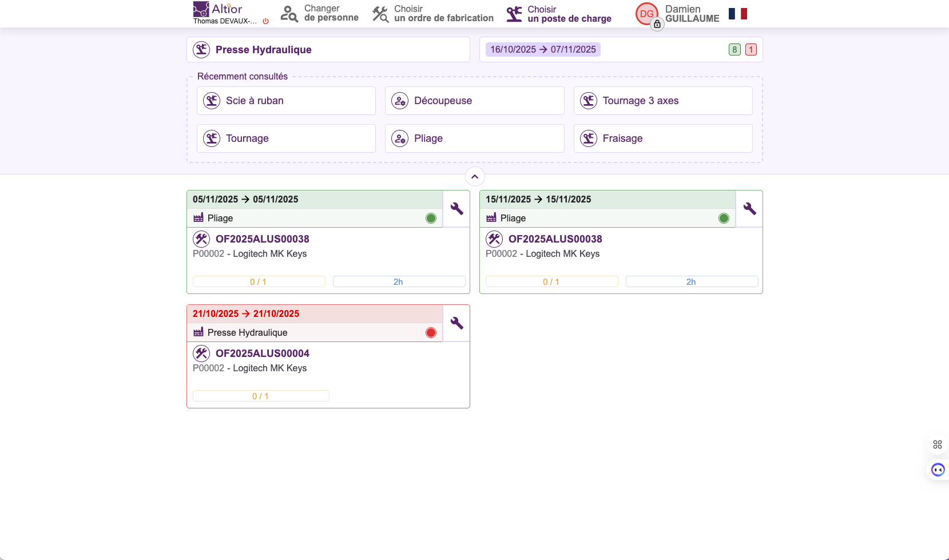
Task: Click green status dot on 05/11/2025 card
Action: pos(431,218)
